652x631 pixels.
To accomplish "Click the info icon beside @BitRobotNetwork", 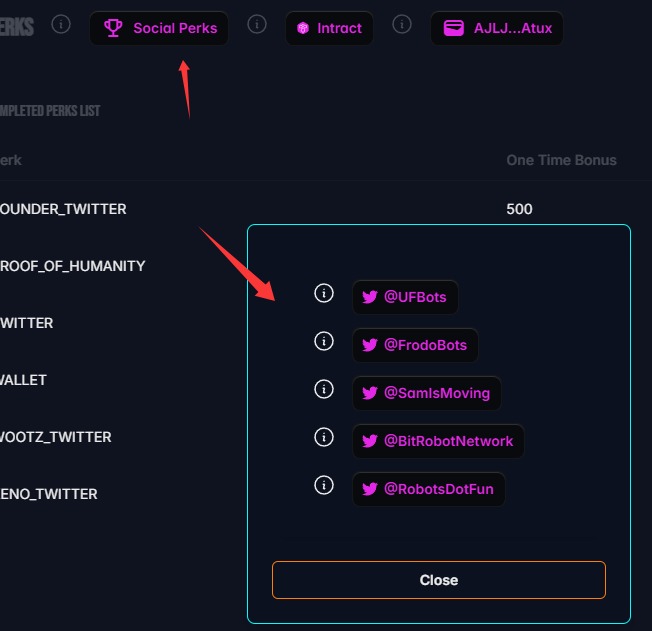I will [x=324, y=437].
